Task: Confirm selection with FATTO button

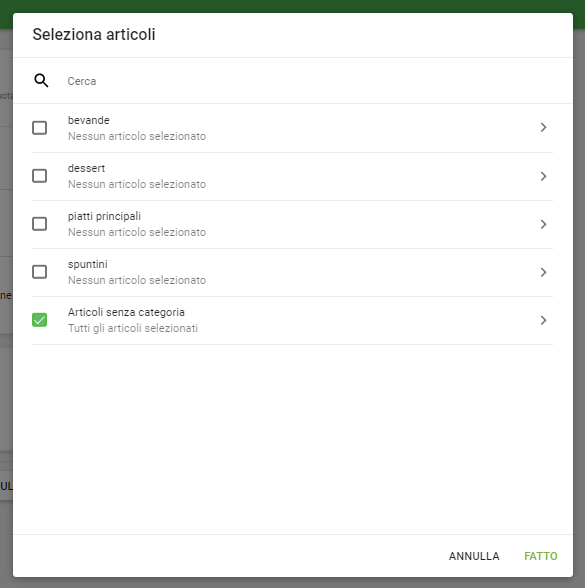Action: coord(541,556)
